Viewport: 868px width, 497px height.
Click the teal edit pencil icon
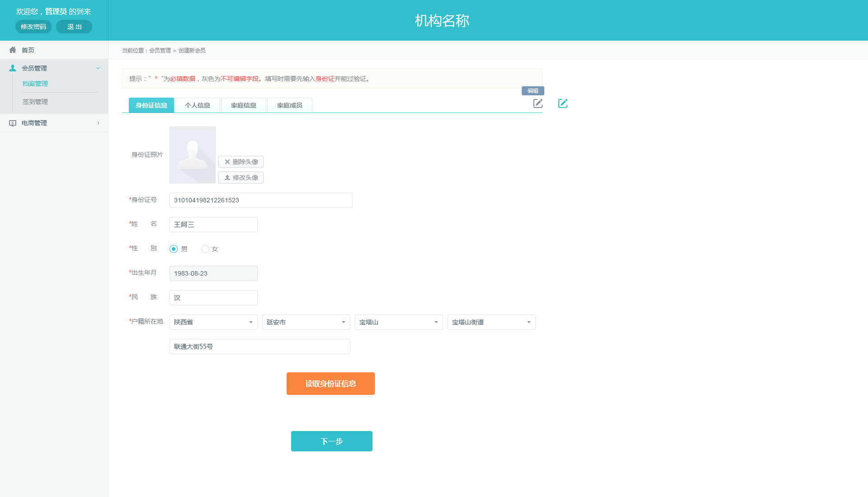point(563,103)
